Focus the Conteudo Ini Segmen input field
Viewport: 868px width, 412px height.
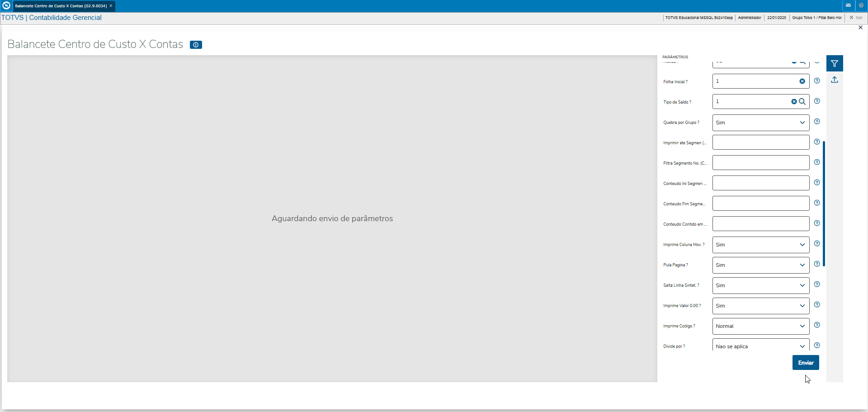(761, 183)
